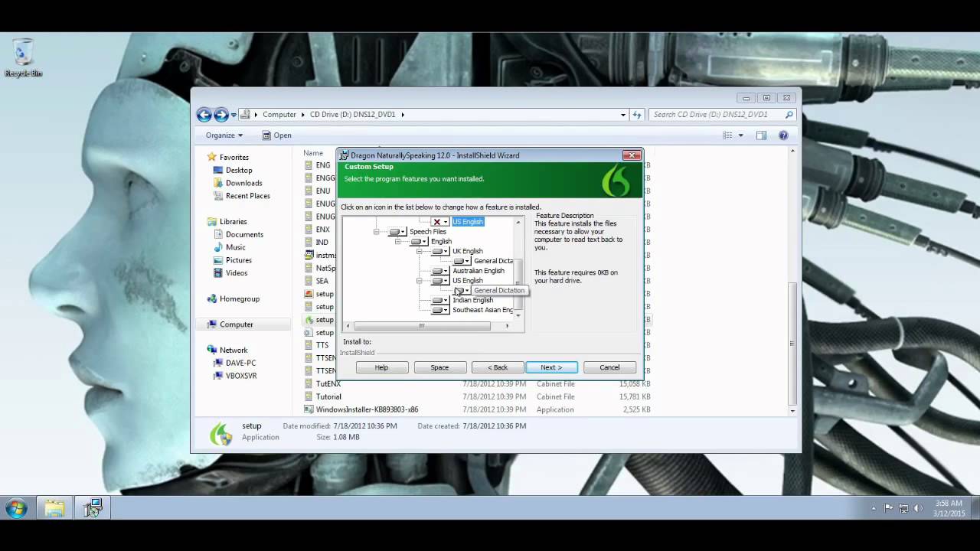
Task: Open Indian English feature install dropdown
Action: point(440,301)
